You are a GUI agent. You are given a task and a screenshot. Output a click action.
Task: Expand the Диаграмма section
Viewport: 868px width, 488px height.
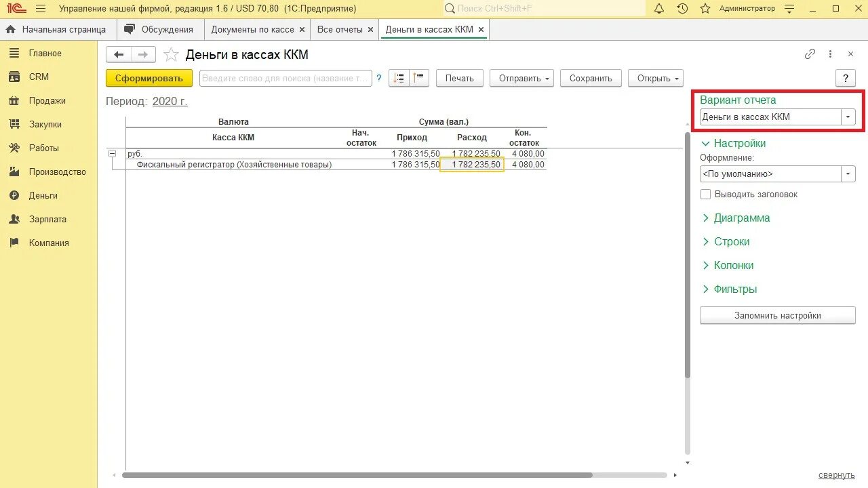point(735,218)
